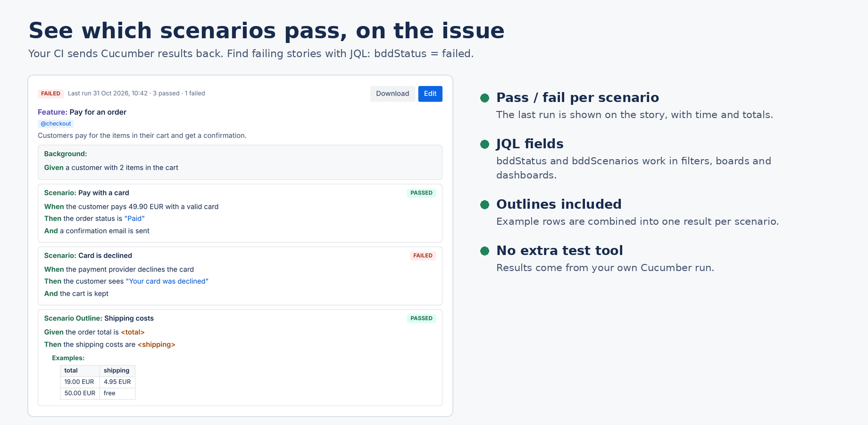The width and height of the screenshot is (868, 425).
Task: Click the "50.00 EUR" table cell
Action: [x=80, y=393]
